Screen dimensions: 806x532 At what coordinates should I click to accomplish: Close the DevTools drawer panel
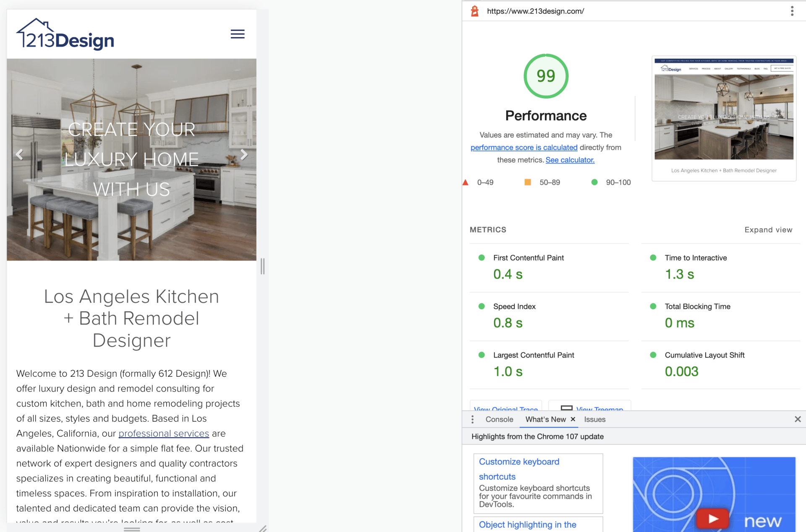click(x=798, y=419)
